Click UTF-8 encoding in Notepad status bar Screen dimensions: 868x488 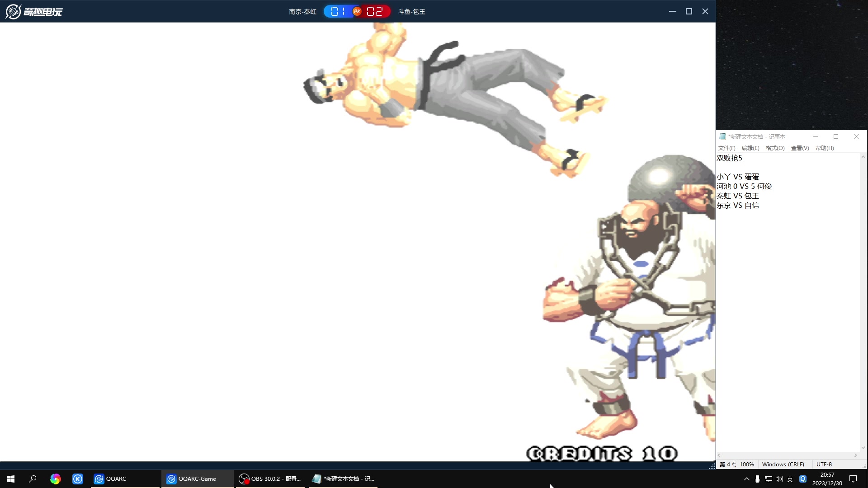[x=824, y=465]
